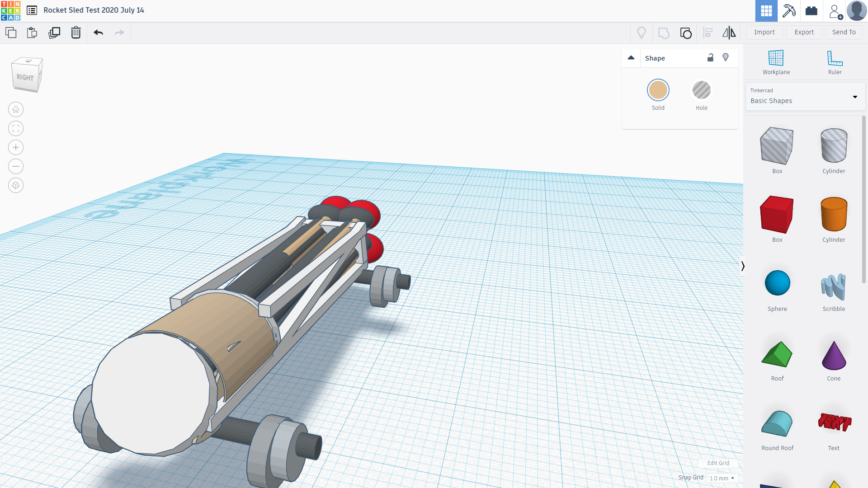Switch to 3D design grid view
868x488 pixels.
click(x=766, y=11)
